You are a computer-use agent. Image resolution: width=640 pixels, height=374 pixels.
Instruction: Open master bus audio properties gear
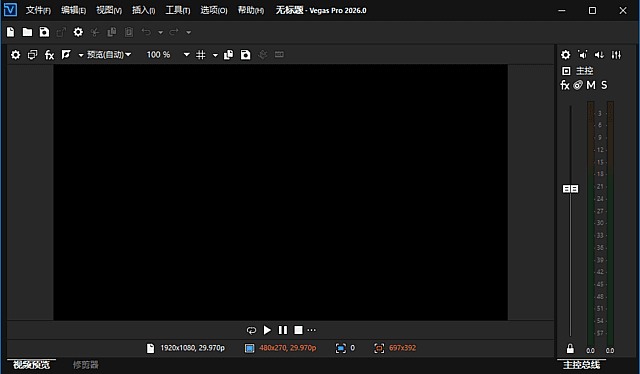(566, 55)
